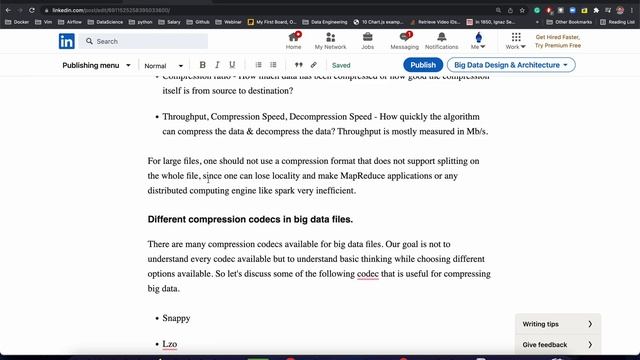Click the Publish button

[423, 65]
